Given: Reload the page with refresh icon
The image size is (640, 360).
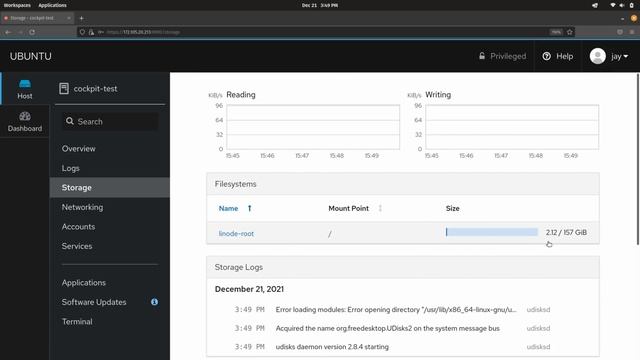Looking at the screenshot, I should (x=32, y=32).
